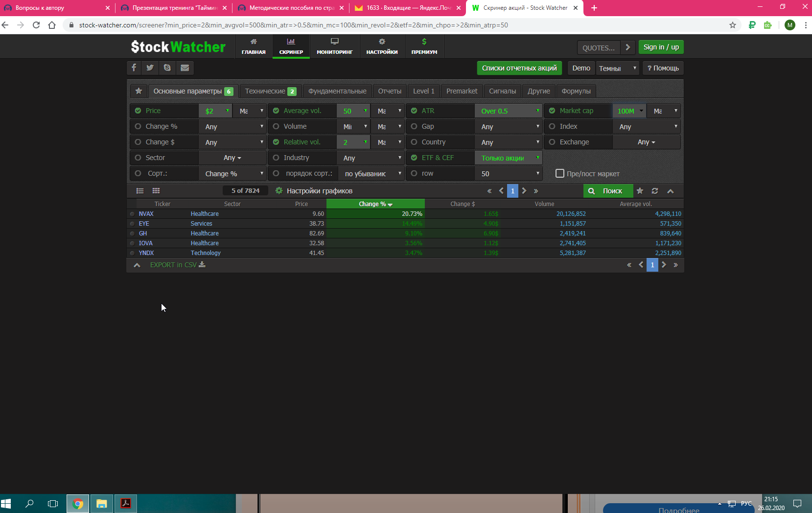Open Темный theme dropdown
The height and width of the screenshot is (513, 812).
click(618, 69)
